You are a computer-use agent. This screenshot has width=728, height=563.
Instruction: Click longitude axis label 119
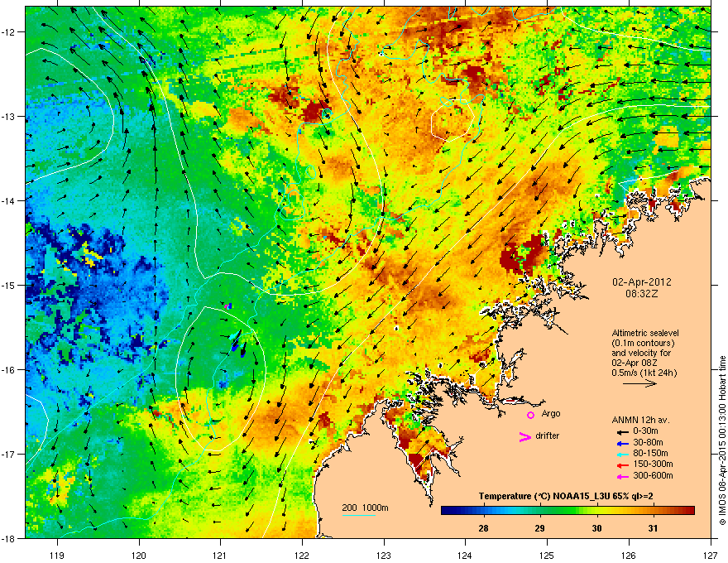[57, 555]
